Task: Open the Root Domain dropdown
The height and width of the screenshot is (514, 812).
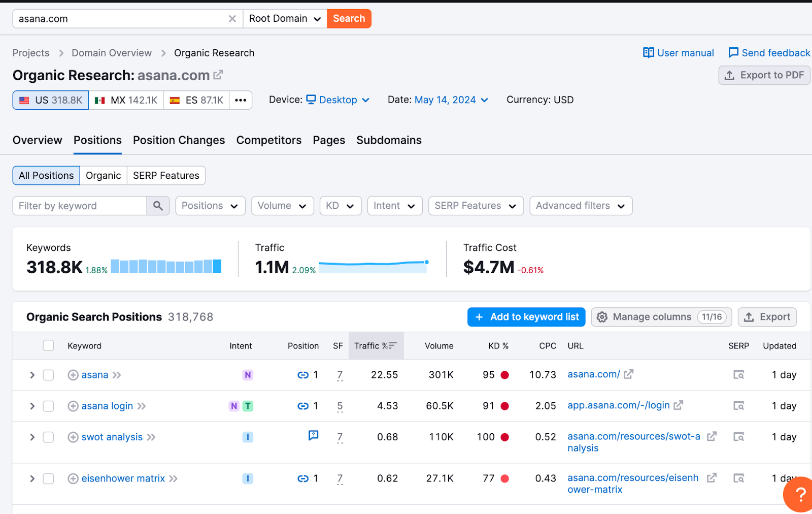Action: [285, 19]
